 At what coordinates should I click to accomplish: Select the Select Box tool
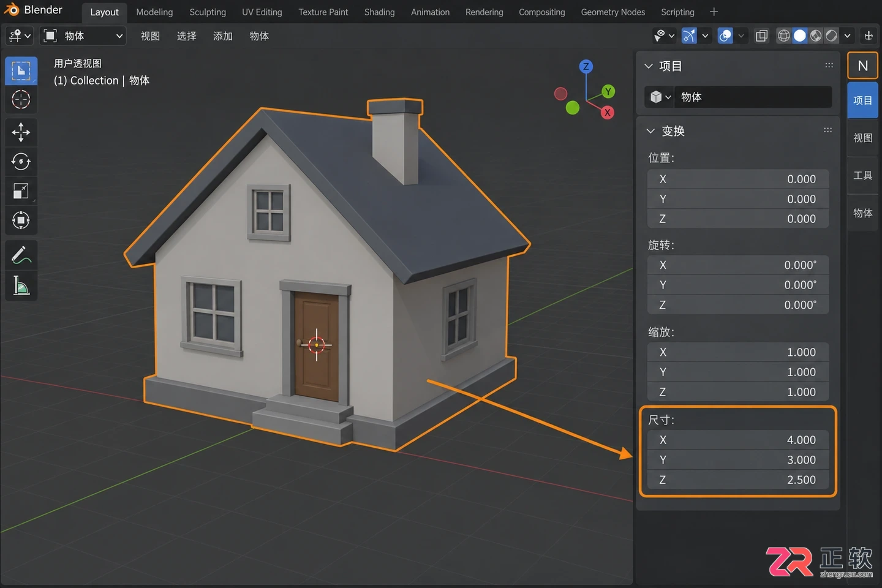pos(21,71)
